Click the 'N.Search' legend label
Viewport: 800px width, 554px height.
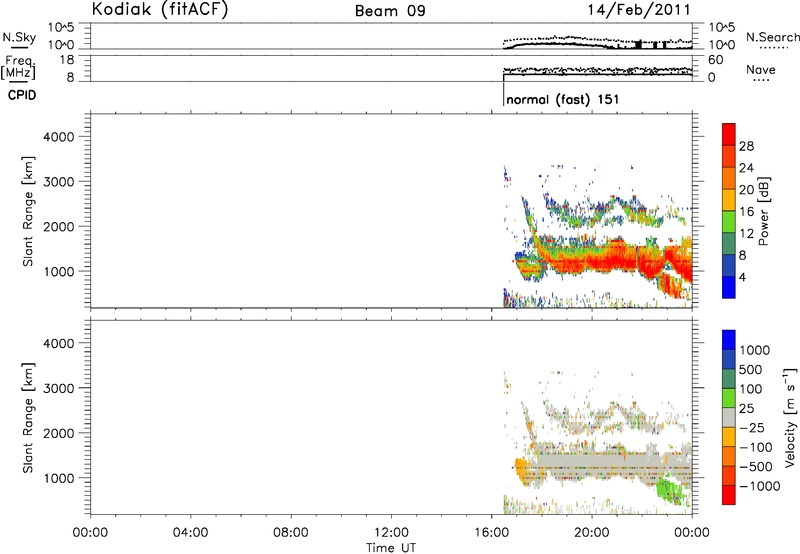[x=772, y=37]
